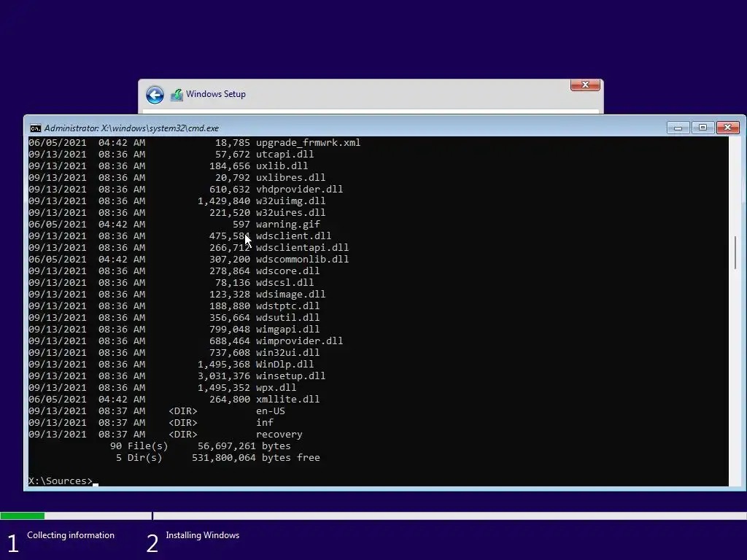747x560 pixels.
Task: Click the wimprovider.dll entry
Action: [299, 341]
